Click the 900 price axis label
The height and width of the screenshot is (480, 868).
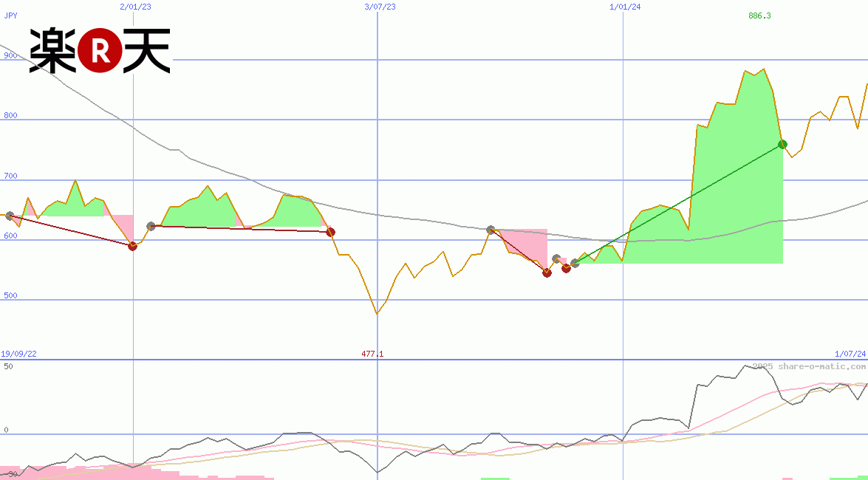[10, 55]
